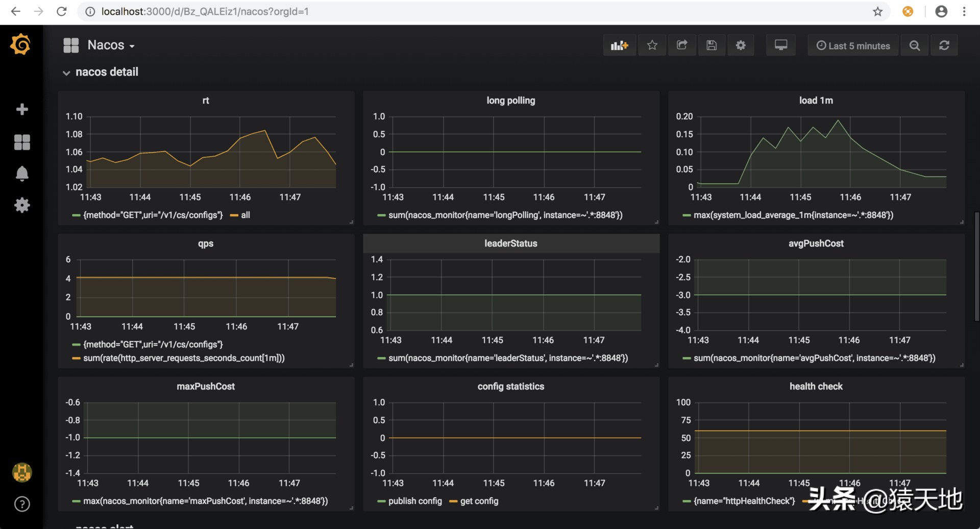This screenshot has height=529, width=980.
Task: Click the Share dashboard icon
Action: click(681, 45)
